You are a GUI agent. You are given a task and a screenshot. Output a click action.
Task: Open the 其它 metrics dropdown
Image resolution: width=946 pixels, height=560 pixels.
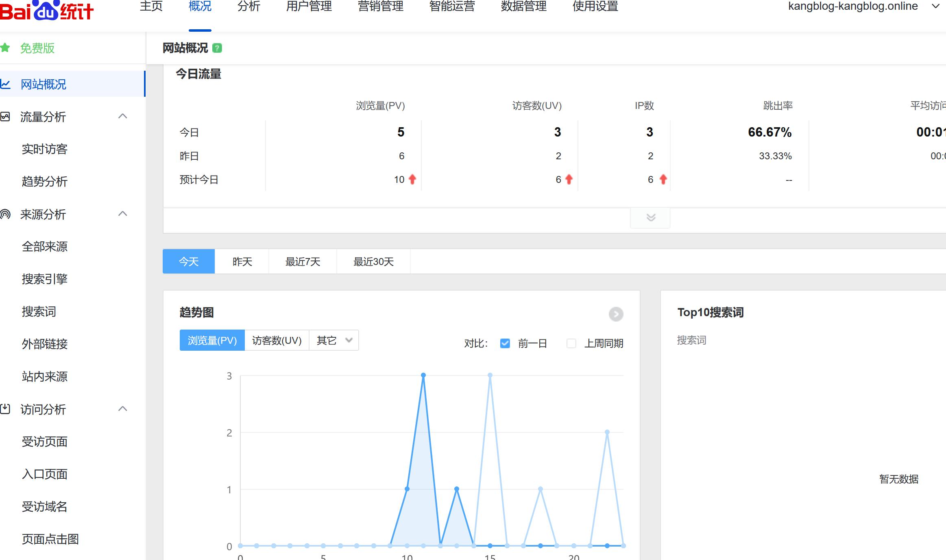(x=334, y=340)
